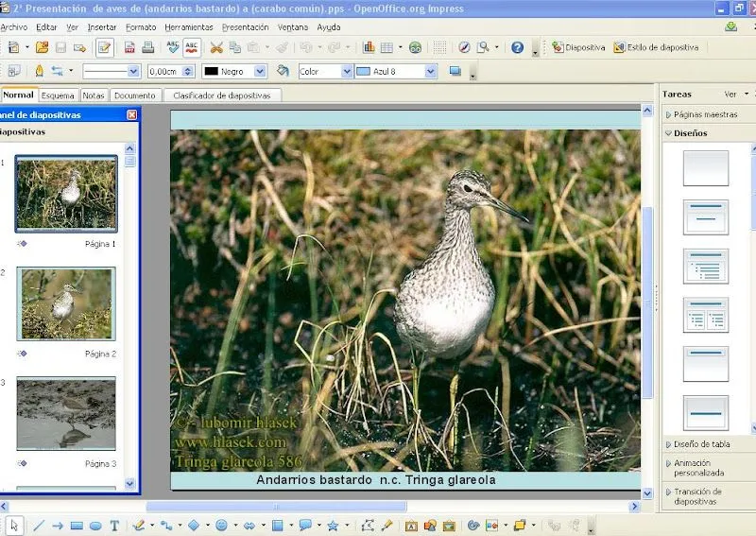Viewport: 756px width, 536px height.
Task: Click the Line pen icon
Action: click(39, 71)
